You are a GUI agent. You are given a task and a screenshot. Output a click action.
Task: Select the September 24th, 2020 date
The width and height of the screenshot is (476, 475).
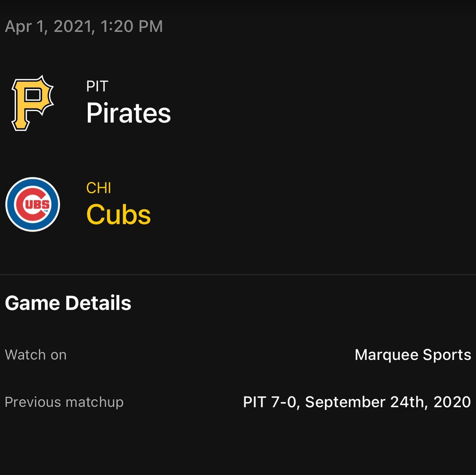[388, 402]
